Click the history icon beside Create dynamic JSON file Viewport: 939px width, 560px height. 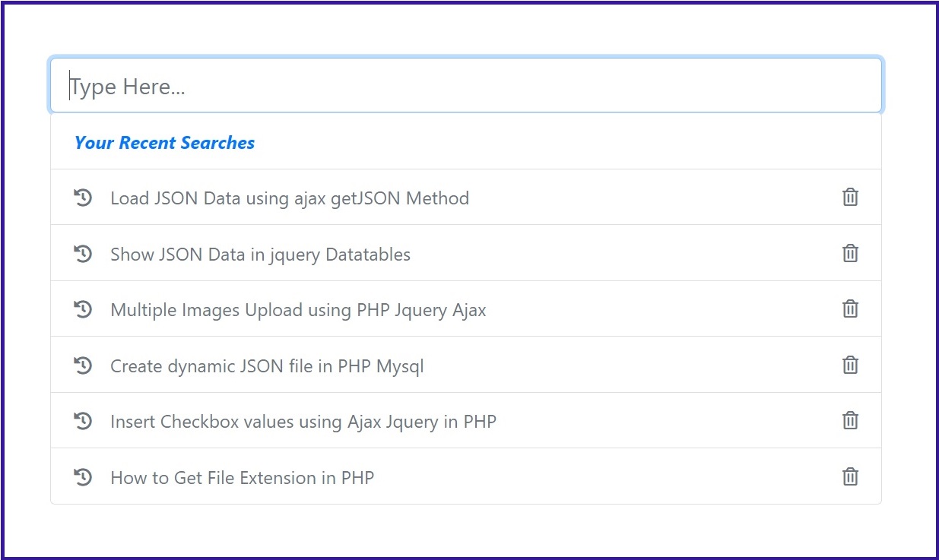(x=83, y=365)
